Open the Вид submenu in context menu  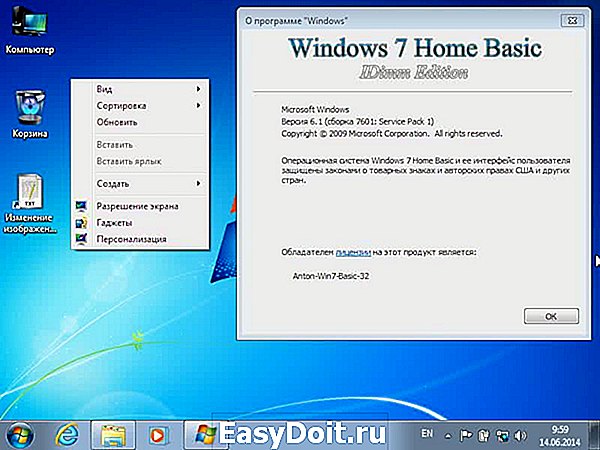coord(140,89)
